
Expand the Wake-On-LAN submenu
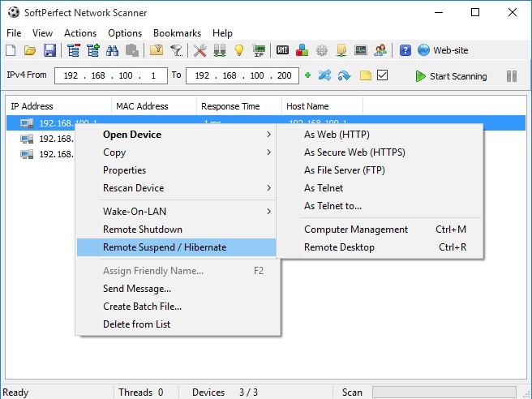pyautogui.click(x=177, y=212)
